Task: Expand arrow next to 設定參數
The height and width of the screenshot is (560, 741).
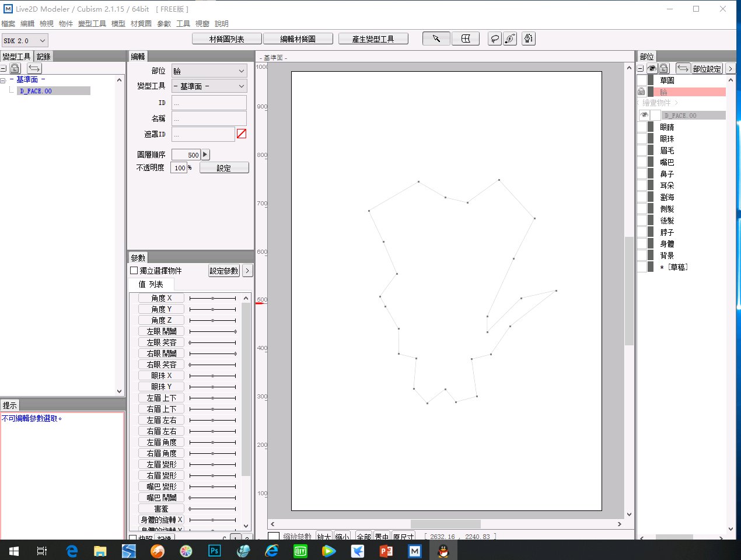Action: coord(247,270)
